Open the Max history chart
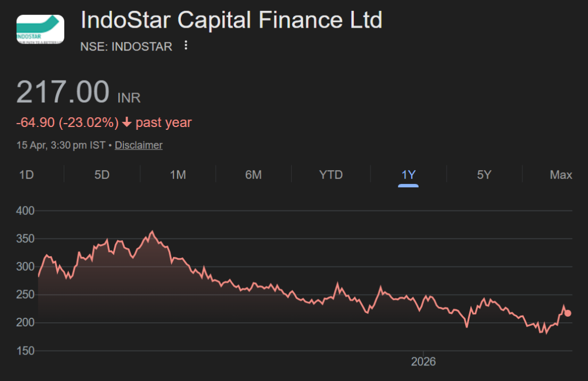Screen dimensions: 588x381 tap(560, 175)
